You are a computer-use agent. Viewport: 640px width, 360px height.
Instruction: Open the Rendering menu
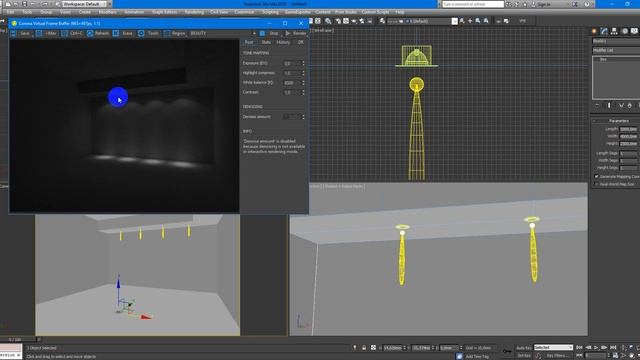[194, 12]
